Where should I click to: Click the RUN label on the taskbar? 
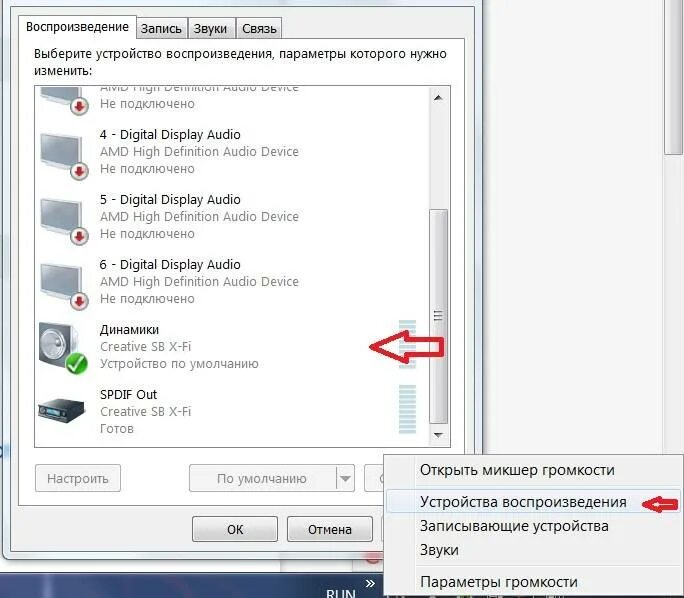tap(341, 593)
